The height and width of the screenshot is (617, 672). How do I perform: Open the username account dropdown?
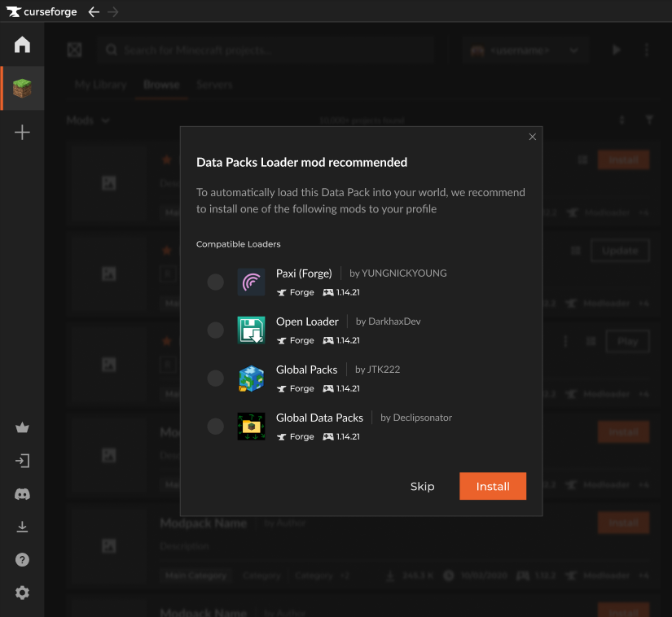[x=525, y=50]
